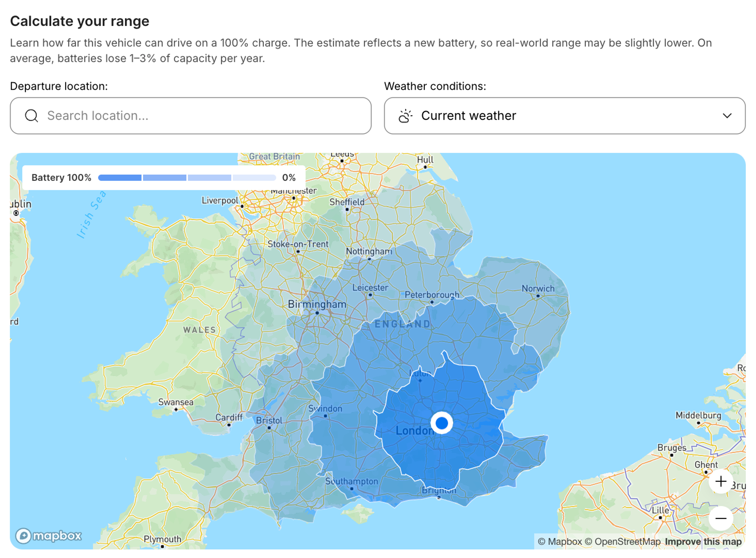This screenshot has width=756, height=558.
Task: Click the Swindon label on the map
Action: pos(325,409)
